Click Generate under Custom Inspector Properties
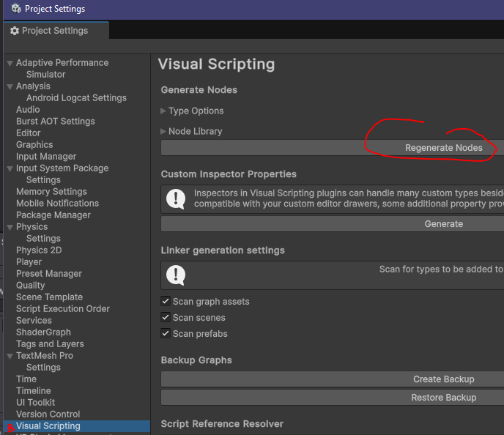This screenshot has height=435, width=504. [443, 224]
